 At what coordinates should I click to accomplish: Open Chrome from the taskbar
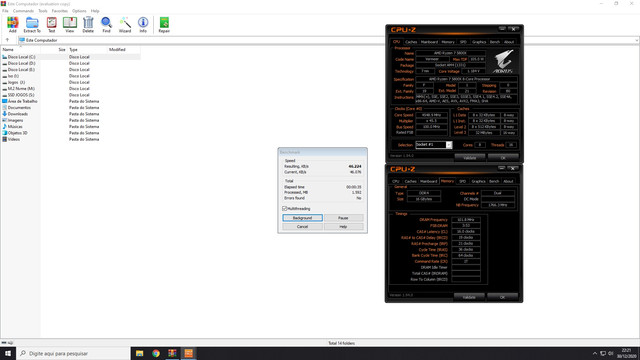156,353
